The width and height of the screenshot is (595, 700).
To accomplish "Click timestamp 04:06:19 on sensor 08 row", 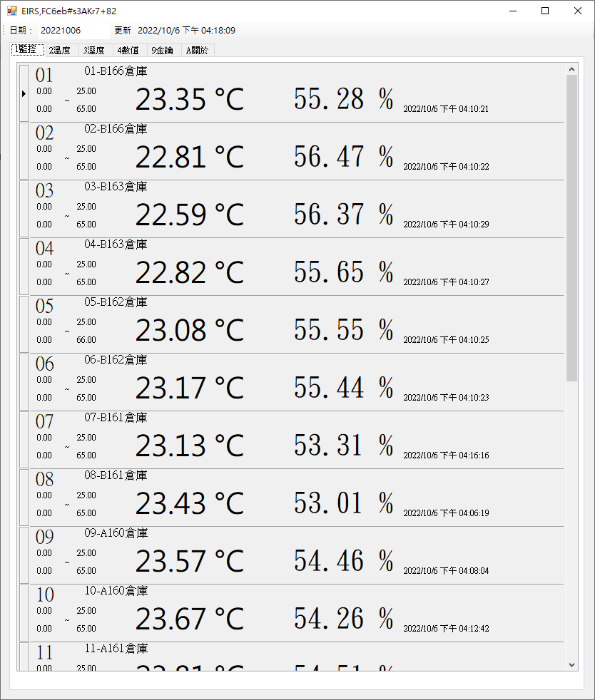I will [x=446, y=513].
